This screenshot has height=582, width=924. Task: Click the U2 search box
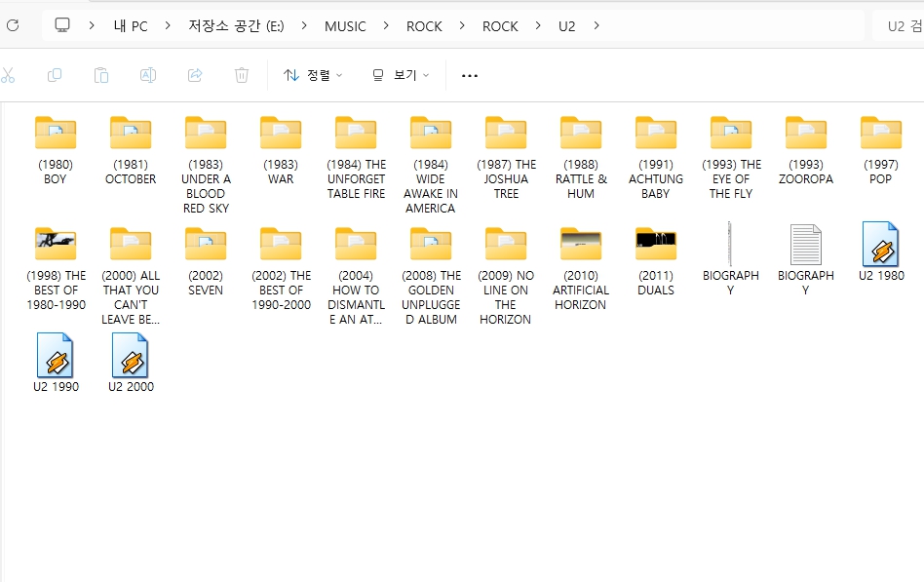899,26
